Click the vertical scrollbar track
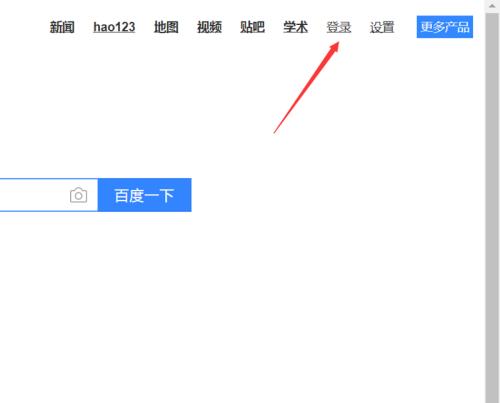Viewport: 500px width, 403px height. click(492, 207)
